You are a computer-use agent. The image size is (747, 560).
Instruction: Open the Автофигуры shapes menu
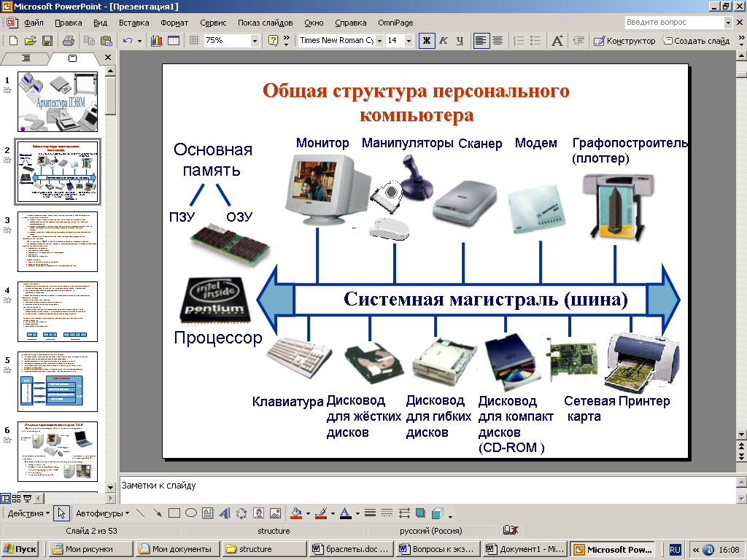[x=102, y=513]
